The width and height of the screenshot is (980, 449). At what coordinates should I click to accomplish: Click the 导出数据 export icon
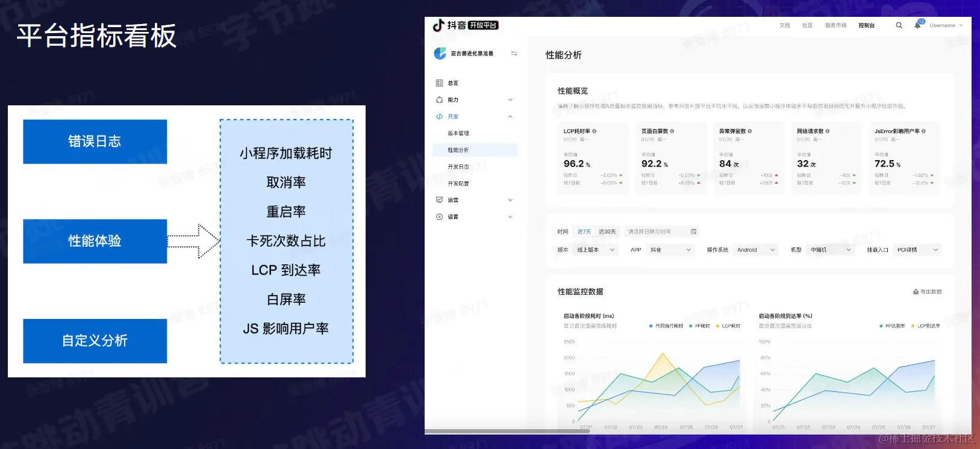(916, 292)
